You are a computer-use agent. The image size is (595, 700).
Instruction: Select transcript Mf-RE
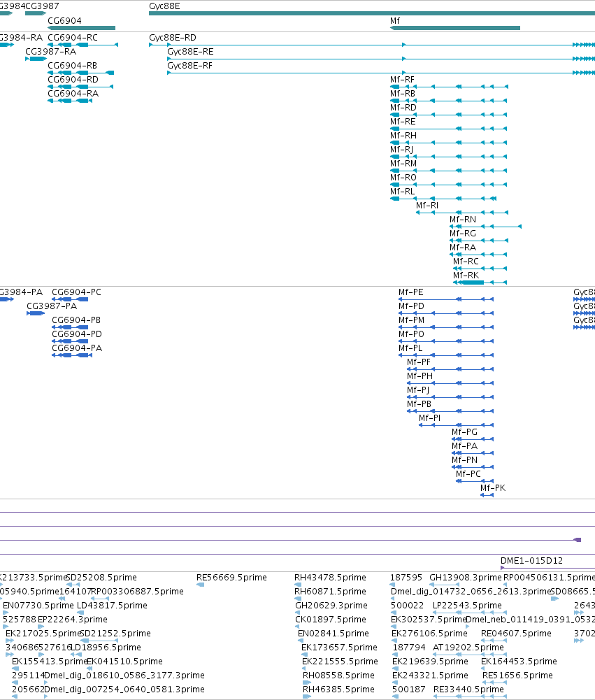[403, 122]
